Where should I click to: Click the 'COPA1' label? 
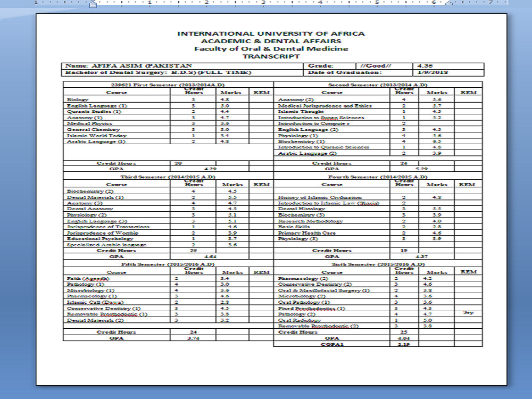coord(332,344)
